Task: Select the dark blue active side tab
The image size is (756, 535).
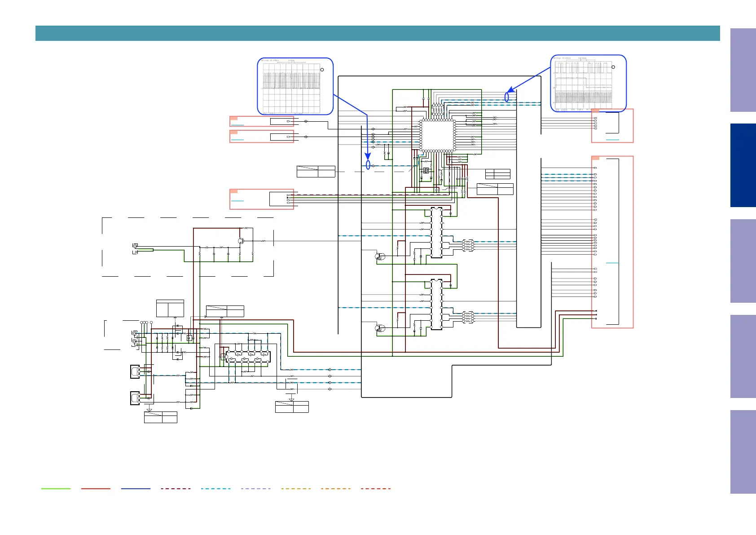Action: [743, 165]
